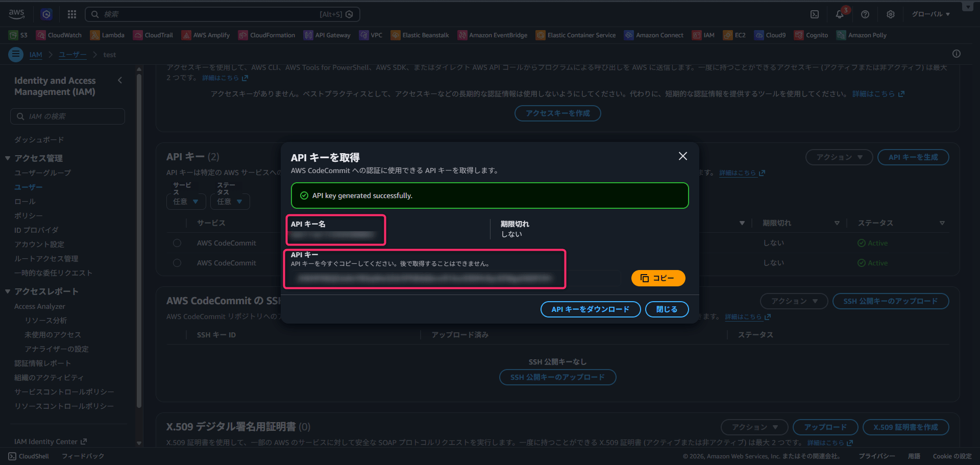The image size is (980, 465).
Task: Toggle the side navigation hamburger icon
Action: tap(16, 54)
